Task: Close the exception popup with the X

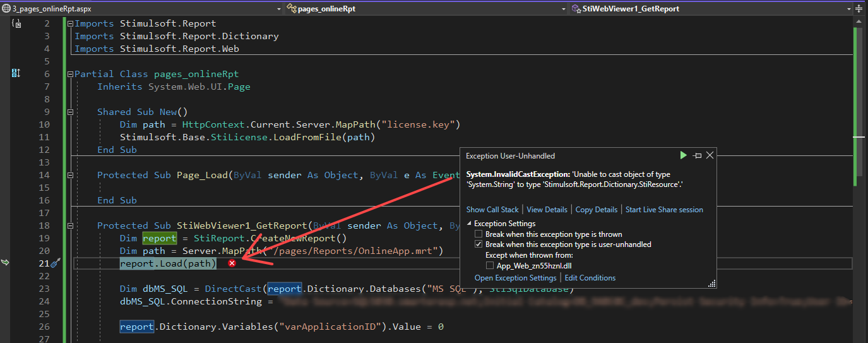Action: click(x=710, y=155)
